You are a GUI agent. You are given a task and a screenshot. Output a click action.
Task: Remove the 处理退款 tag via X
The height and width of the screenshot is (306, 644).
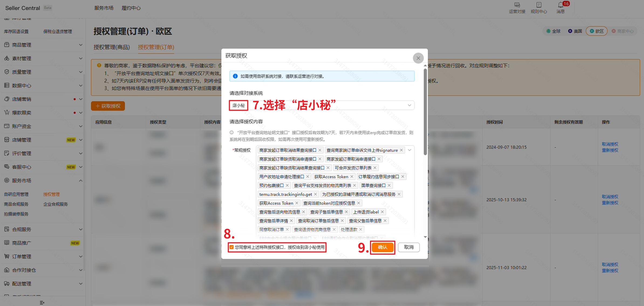pos(361,229)
